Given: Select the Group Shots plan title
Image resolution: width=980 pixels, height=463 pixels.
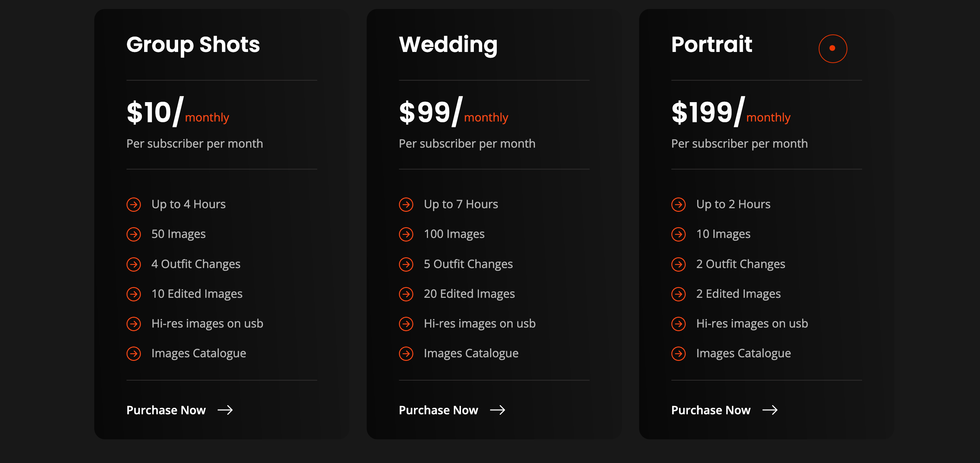Looking at the screenshot, I should pyautogui.click(x=193, y=44).
